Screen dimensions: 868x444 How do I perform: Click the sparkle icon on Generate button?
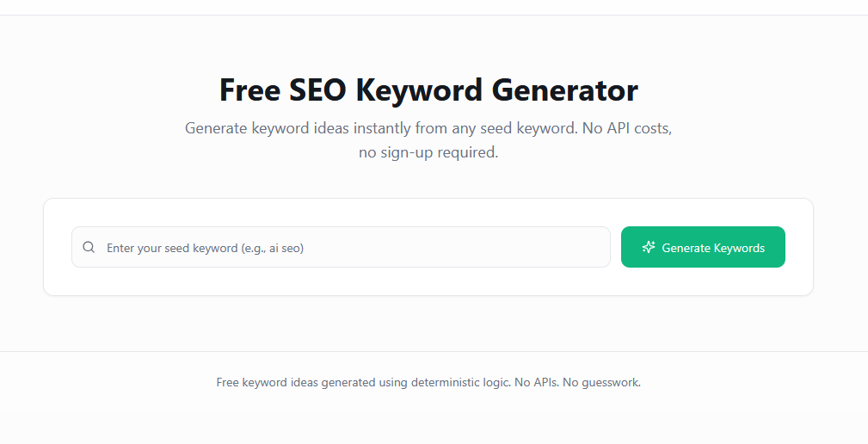tap(649, 248)
